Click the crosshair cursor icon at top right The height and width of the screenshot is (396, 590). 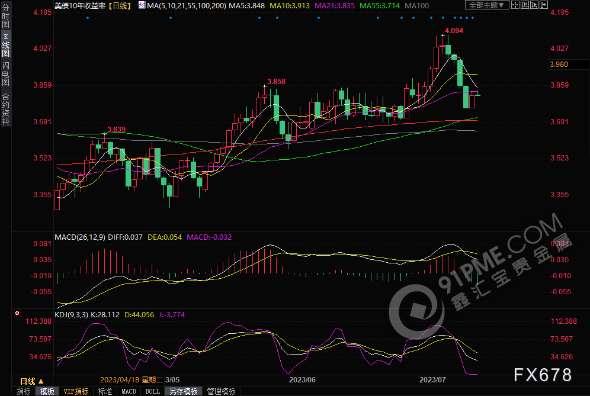click(x=515, y=5)
